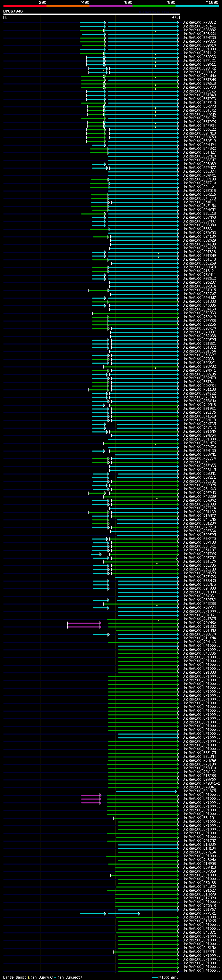Click hit label UniRef100_A5C9G3
This screenshot has height=980, width=222.
click(x=199, y=313)
